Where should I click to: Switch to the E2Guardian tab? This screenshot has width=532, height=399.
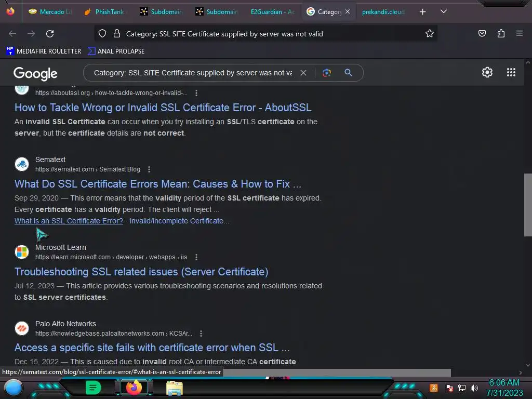pyautogui.click(x=272, y=12)
